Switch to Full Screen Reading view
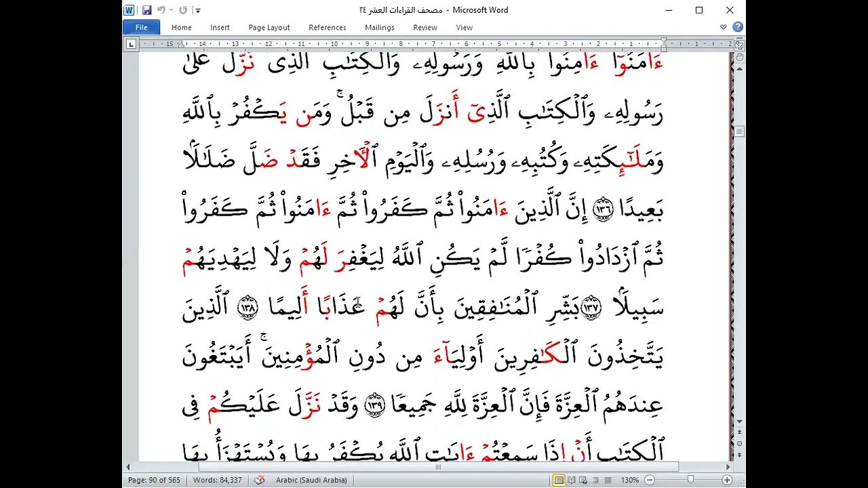Image resolution: width=868 pixels, height=488 pixels. (x=572, y=480)
